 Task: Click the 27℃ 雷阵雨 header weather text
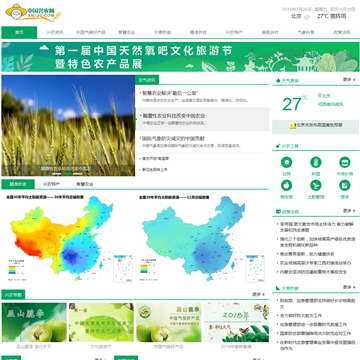pos(332,16)
